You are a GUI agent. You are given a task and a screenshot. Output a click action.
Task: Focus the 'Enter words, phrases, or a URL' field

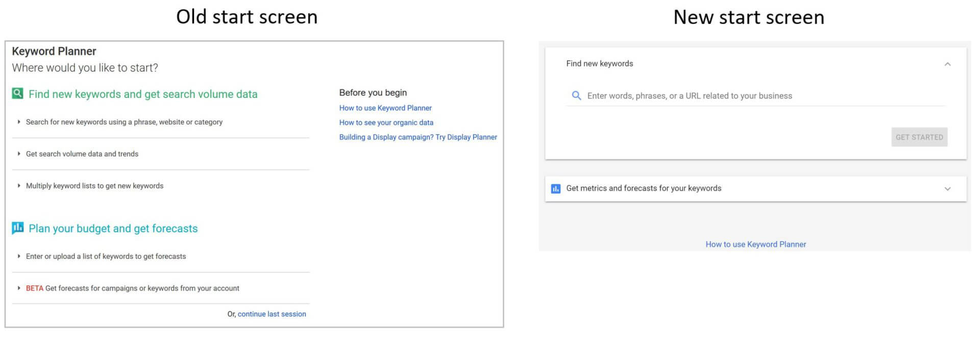tap(756, 96)
